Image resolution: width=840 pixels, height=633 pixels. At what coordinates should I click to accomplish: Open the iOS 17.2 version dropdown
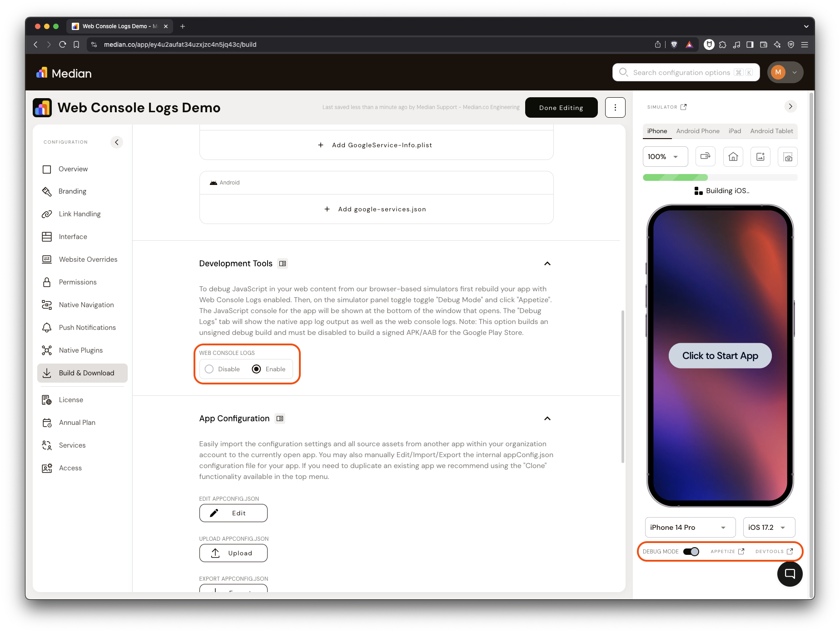coord(769,528)
